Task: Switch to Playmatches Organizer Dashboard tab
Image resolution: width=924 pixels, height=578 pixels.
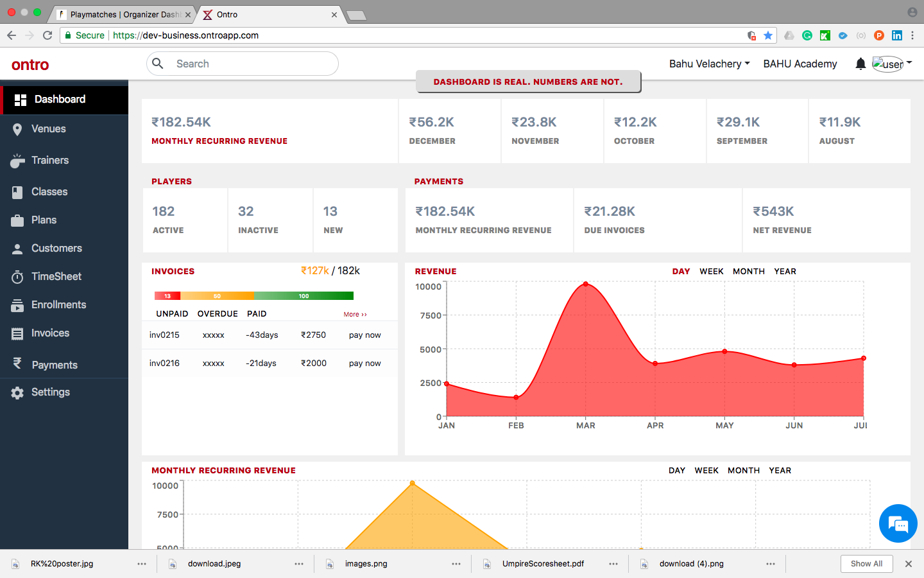Action: point(122,14)
